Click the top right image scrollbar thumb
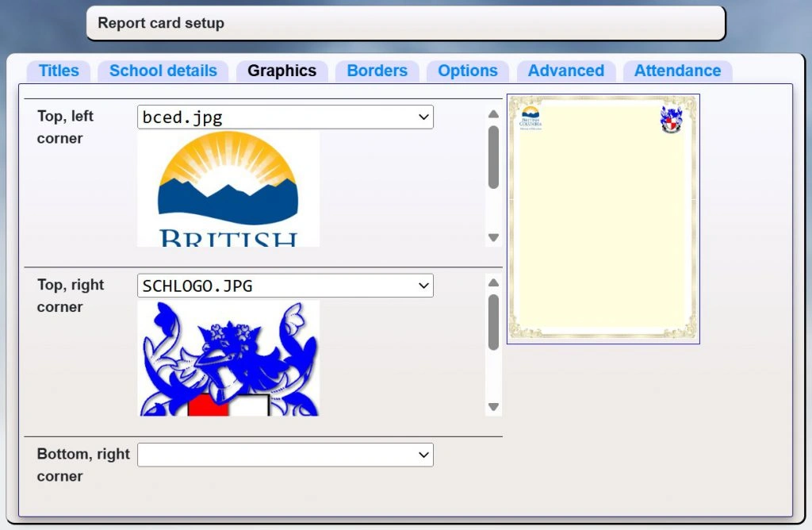This screenshot has height=530, width=812. click(493, 322)
